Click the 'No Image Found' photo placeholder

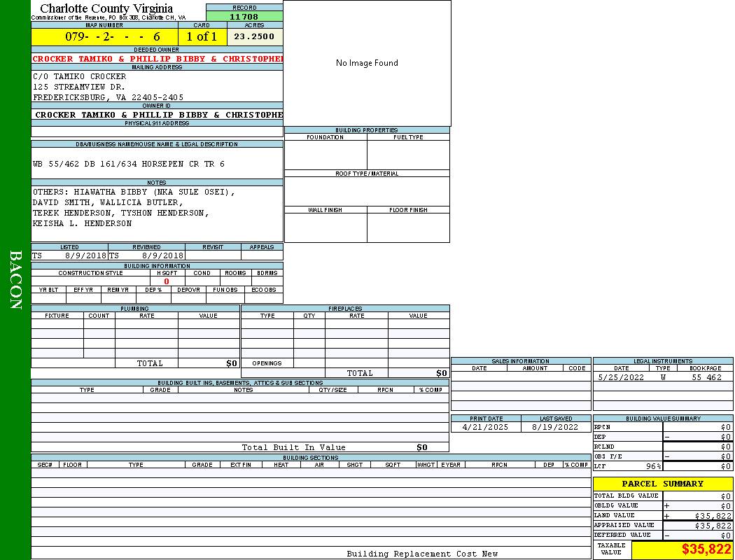tap(367, 63)
